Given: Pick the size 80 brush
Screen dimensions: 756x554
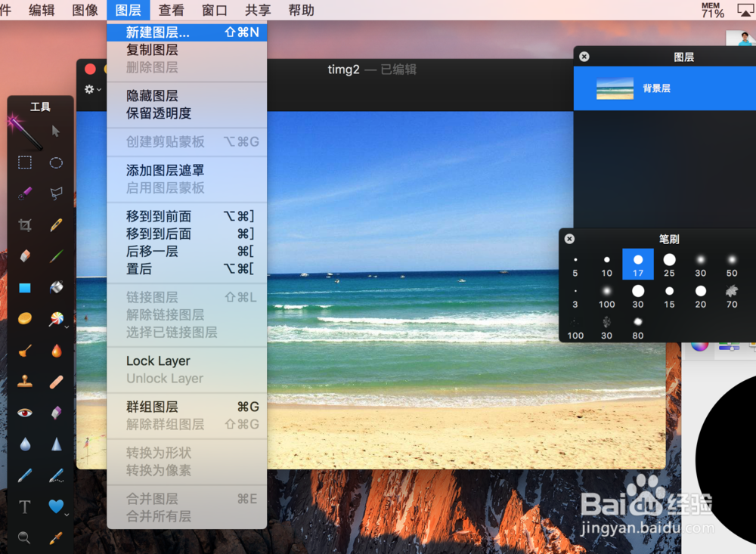Looking at the screenshot, I should [x=638, y=327].
